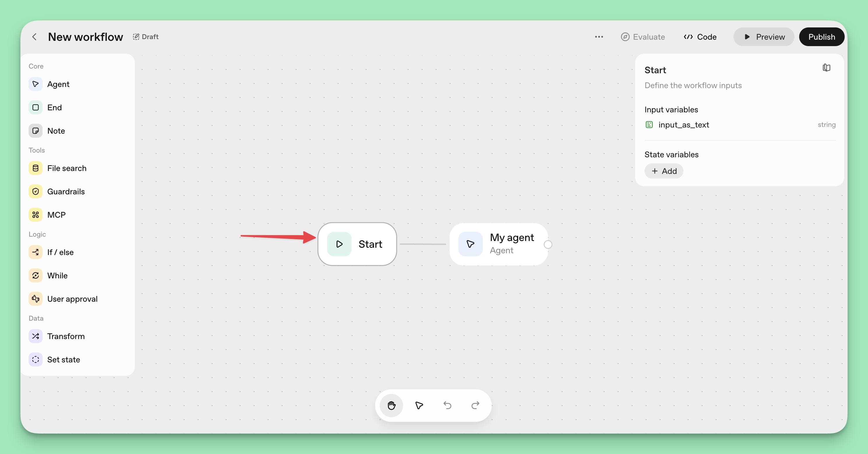Select the Guardrails tool
The image size is (868, 454).
(66, 191)
